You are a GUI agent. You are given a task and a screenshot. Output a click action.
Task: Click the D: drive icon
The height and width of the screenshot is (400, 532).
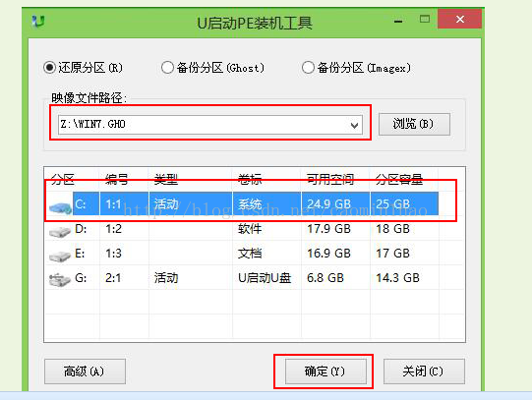tap(60, 232)
